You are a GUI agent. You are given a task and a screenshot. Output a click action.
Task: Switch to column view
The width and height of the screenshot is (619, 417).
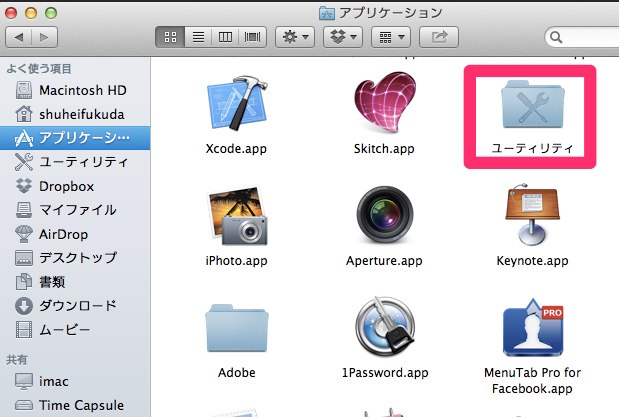tap(225, 37)
